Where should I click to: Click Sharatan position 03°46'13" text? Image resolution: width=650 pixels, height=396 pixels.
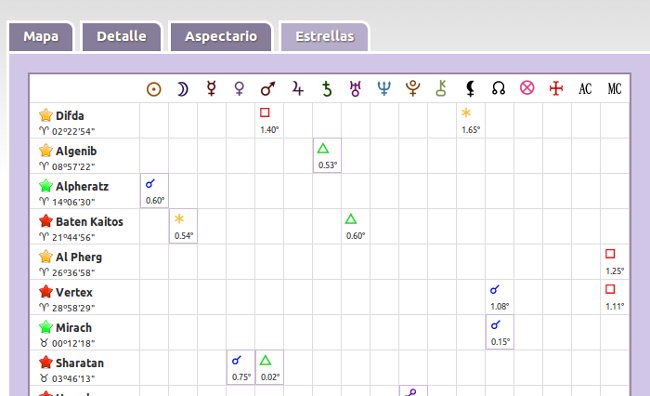(73, 379)
